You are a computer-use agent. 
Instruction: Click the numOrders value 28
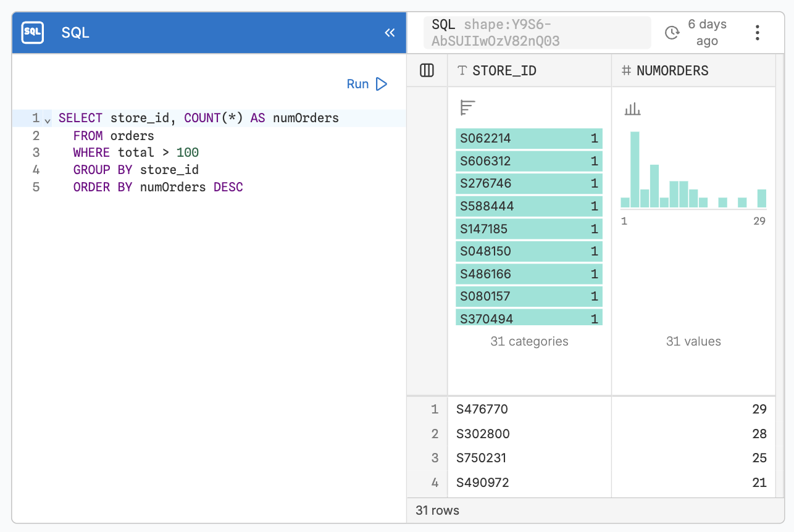click(759, 434)
